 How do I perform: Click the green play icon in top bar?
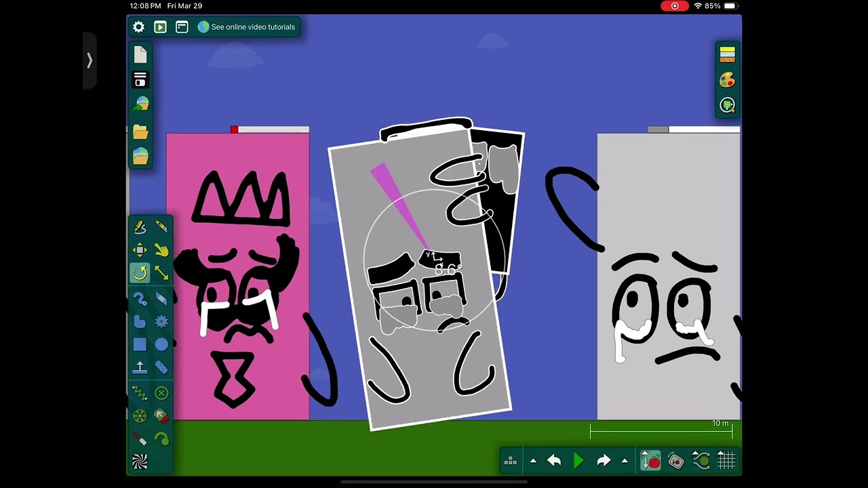(160, 27)
